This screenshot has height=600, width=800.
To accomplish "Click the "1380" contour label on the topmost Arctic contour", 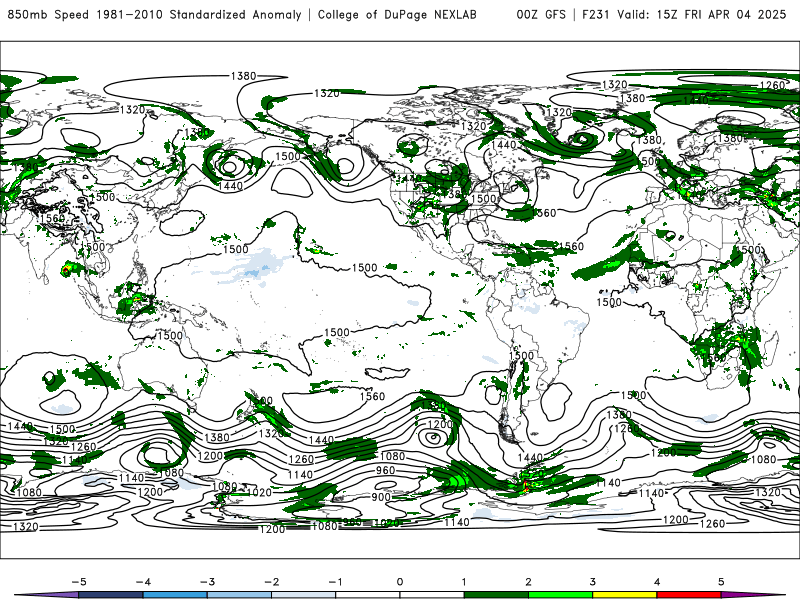I will pos(243,76).
